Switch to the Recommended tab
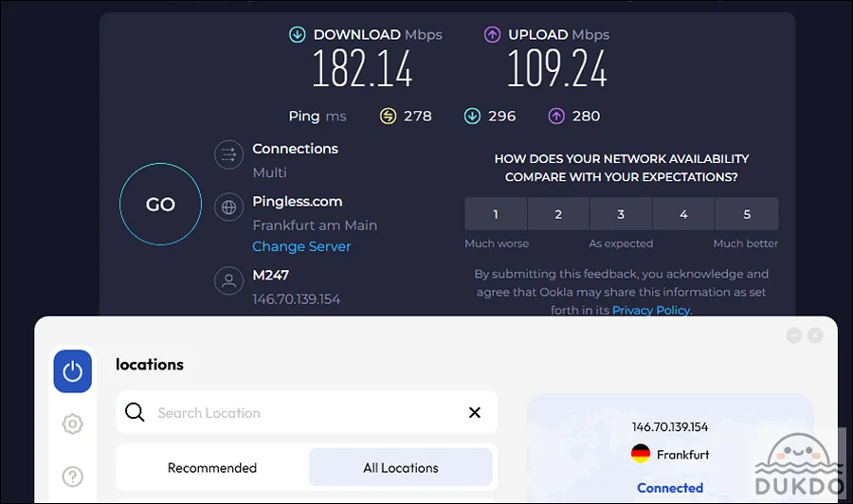This screenshot has width=853, height=504. [212, 468]
